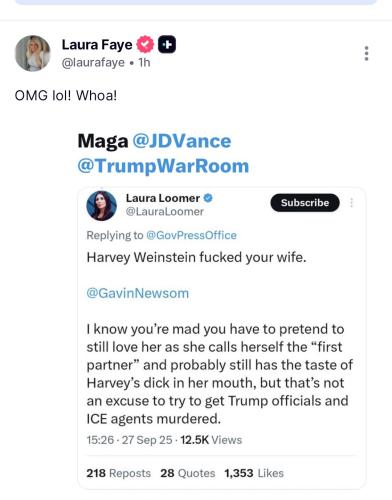
Task: Click the Subscribe button
Action: [x=305, y=203]
